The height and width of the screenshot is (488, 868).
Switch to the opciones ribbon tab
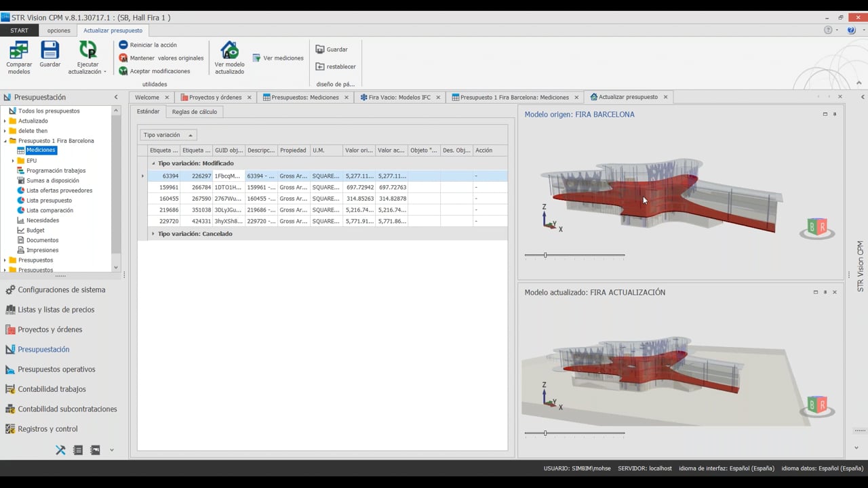coord(59,30)
